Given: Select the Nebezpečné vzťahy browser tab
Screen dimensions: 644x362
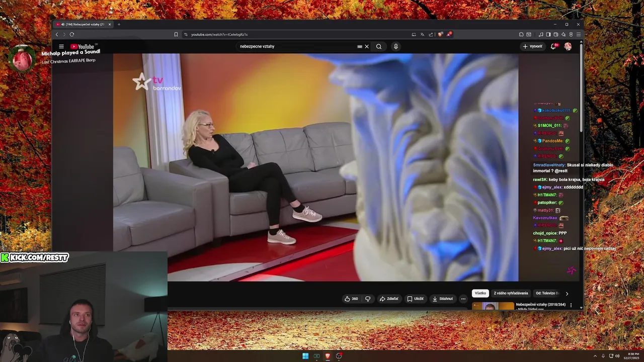Looking at the screenshot, I should [x=84, y=24].
